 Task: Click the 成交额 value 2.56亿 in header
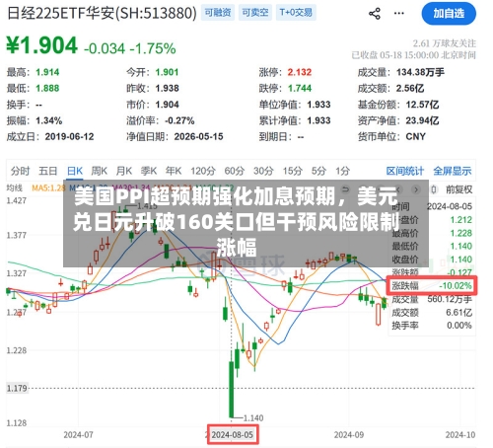[x=410, y=88]
